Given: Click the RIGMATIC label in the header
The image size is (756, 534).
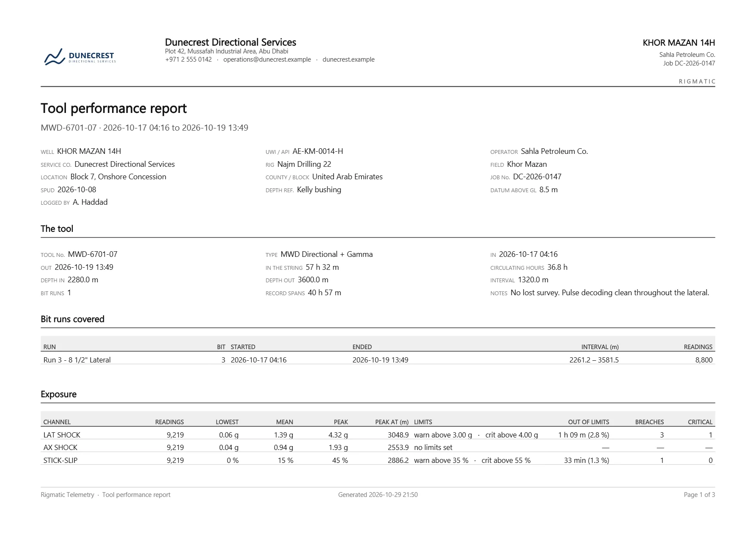Looking at the screenshot, I should (697, 81).
